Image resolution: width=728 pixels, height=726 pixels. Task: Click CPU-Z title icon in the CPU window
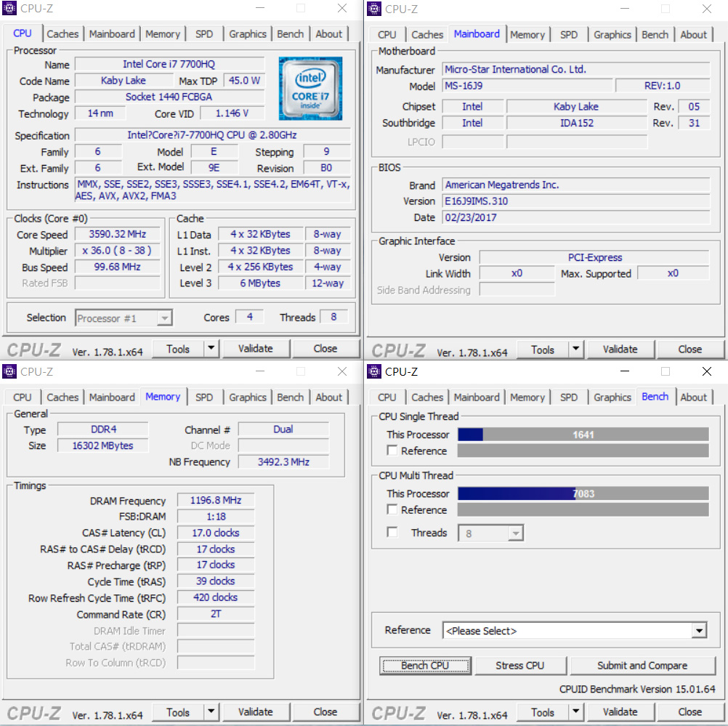point(9,9)
